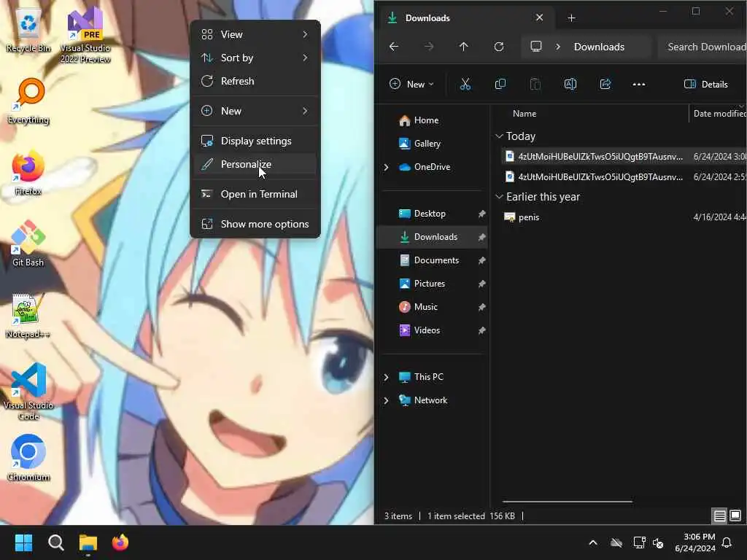Screen dimensions: 747x560
Task: Click the Share icon in Explorer toolbar
Action: (x=605, y=85)
